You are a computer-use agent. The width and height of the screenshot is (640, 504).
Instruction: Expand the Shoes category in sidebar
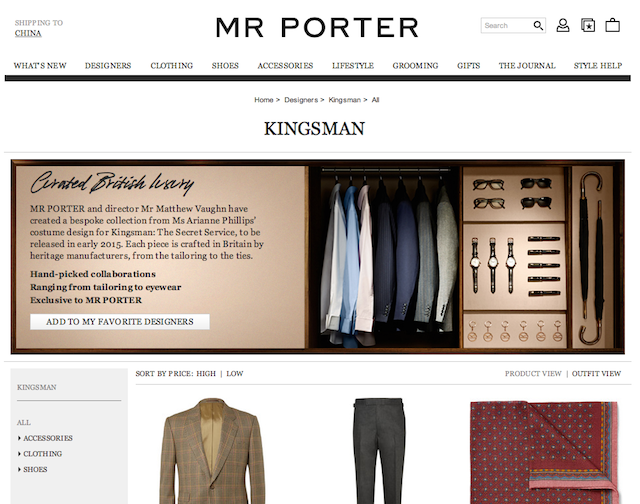click(x=32, y=469)
